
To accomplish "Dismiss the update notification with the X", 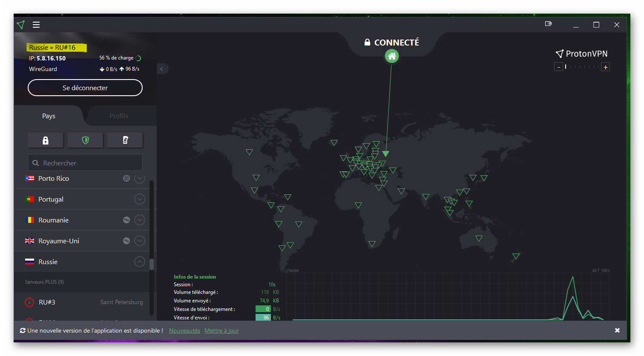I will 617,330.
